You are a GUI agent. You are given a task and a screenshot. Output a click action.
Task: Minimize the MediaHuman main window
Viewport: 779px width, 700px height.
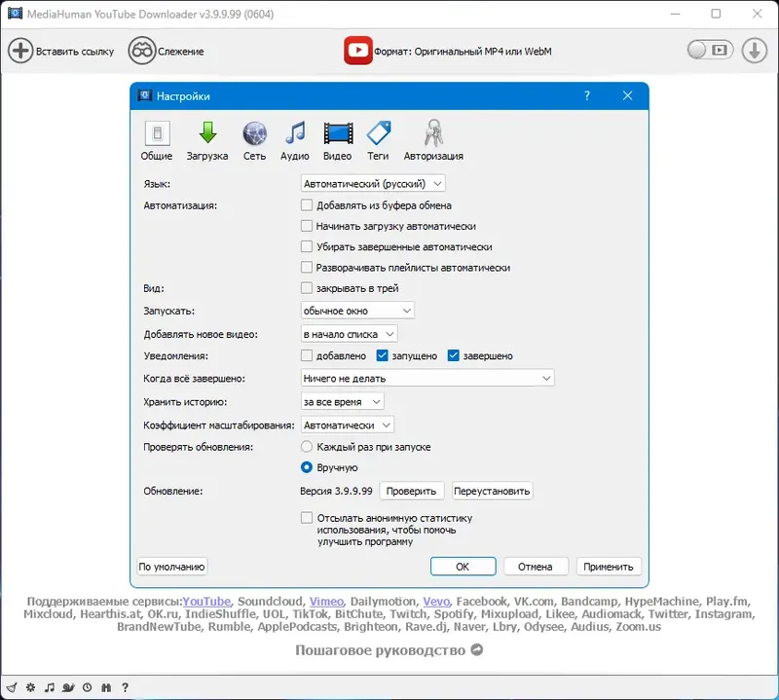675,14
